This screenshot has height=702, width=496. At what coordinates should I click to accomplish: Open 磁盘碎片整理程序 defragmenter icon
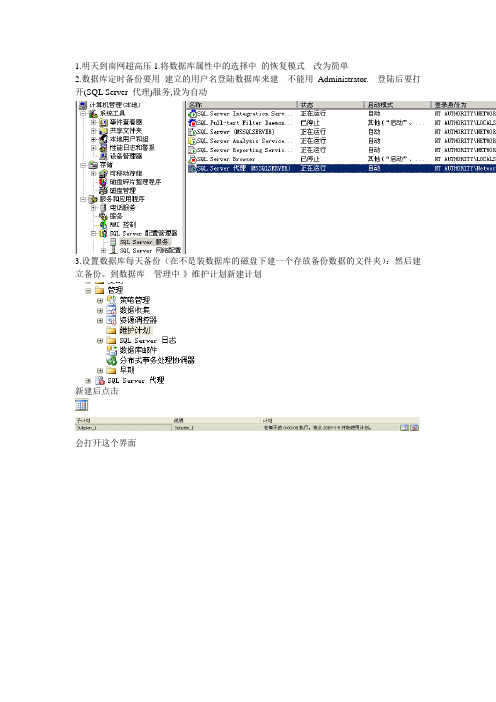coord(103,182)
